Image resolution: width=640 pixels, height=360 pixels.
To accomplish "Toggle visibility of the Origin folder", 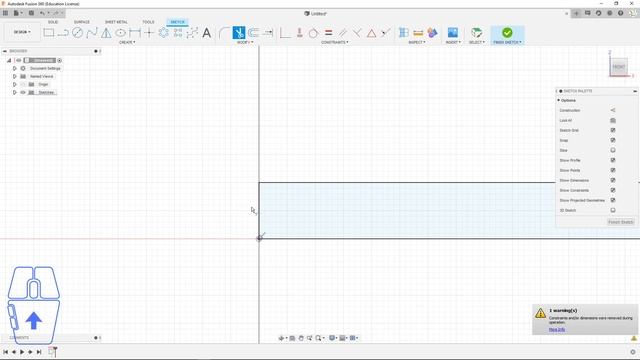I will (x=23, y=84).
